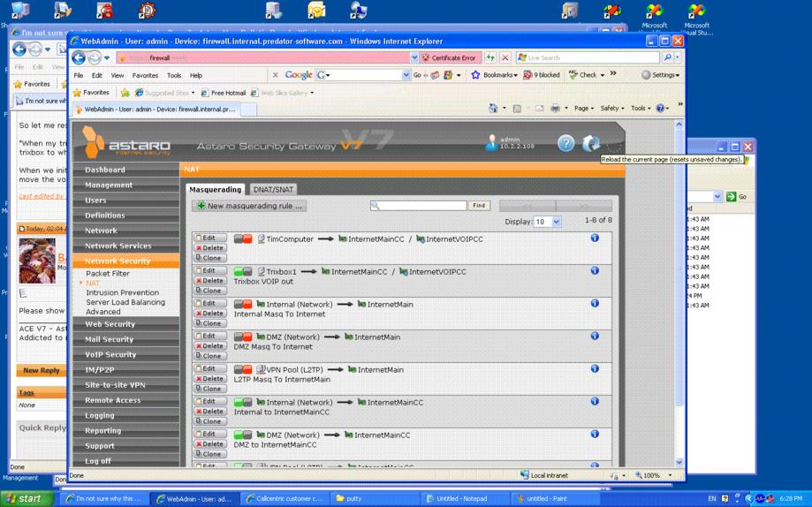Open the IE Home icon
Viewport: 812px width, 507px height.
click(494, 108)
